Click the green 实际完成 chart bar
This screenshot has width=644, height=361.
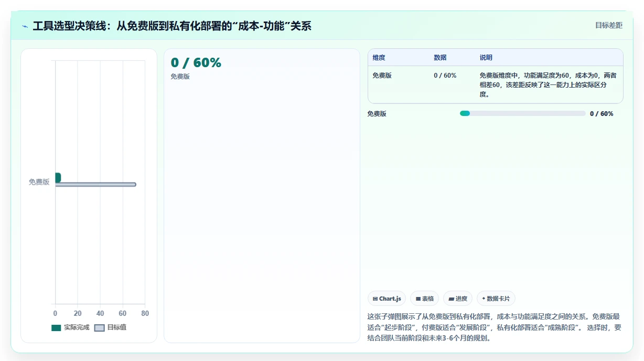tap(58, 177)
